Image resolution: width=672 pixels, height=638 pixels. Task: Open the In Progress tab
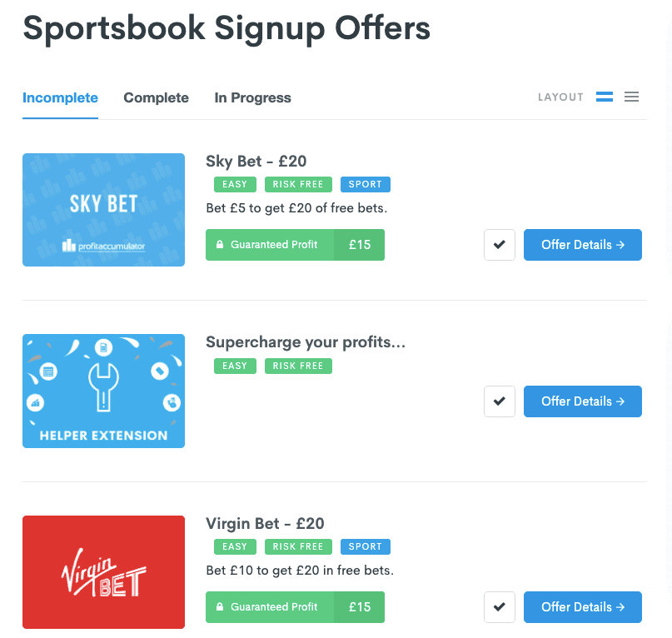pos(252,97)
